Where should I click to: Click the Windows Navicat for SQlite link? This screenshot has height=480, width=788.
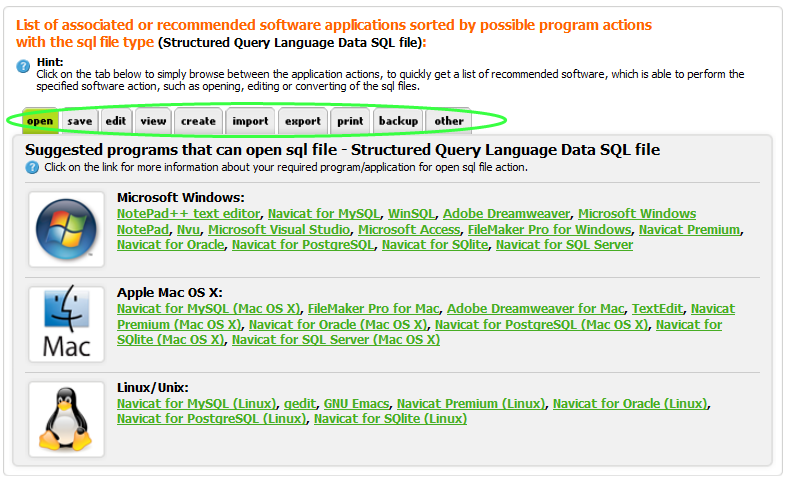pos(435,245)
